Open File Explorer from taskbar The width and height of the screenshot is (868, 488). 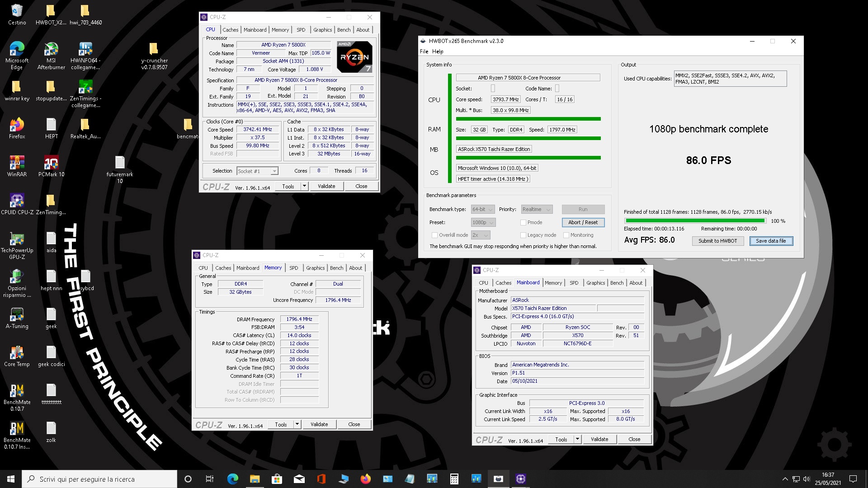(x=255, y=479)
